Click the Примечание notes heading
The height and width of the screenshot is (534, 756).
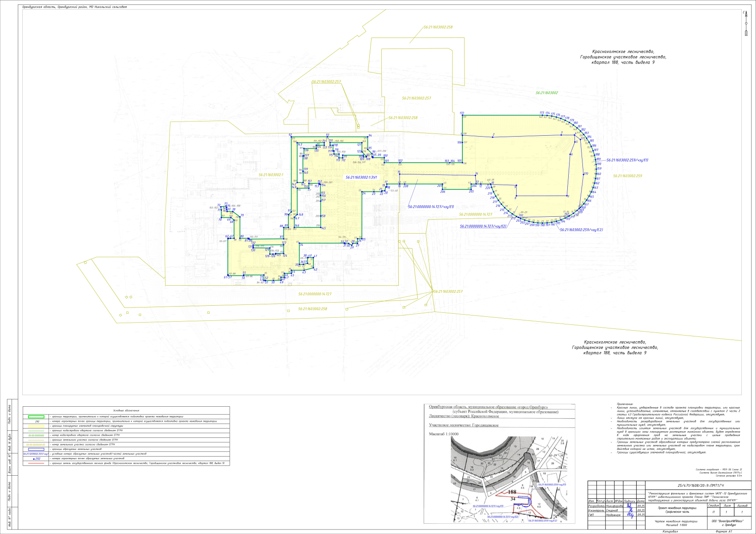(625, 404)
